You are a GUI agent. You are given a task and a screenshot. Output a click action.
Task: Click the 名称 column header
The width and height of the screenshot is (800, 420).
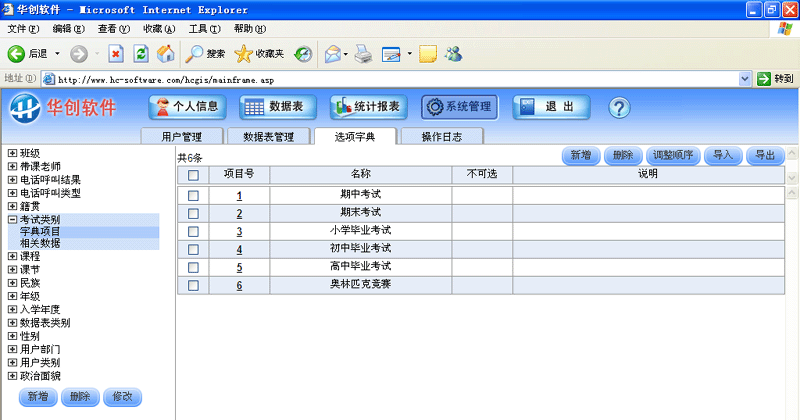361,175
